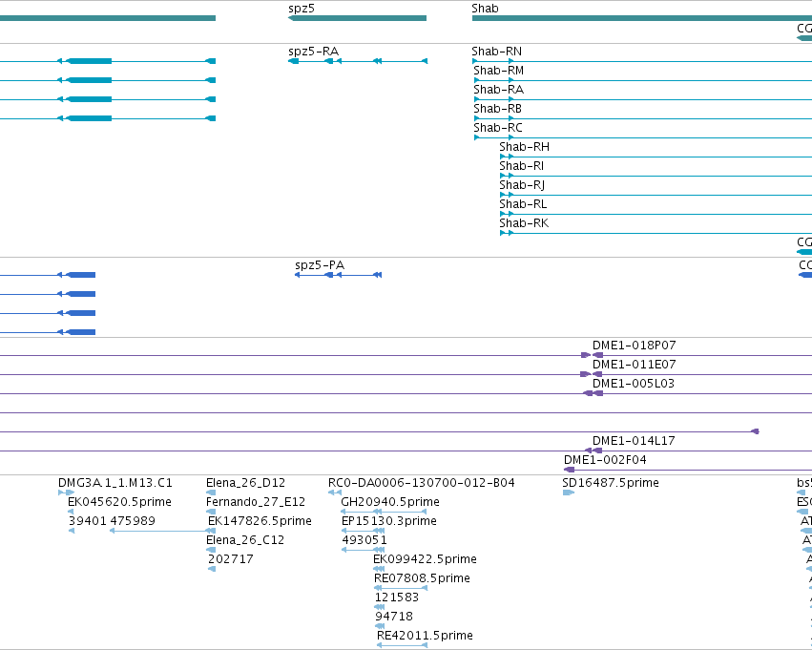
Task: Click EST label 39401
Action: tap(88, 521)
